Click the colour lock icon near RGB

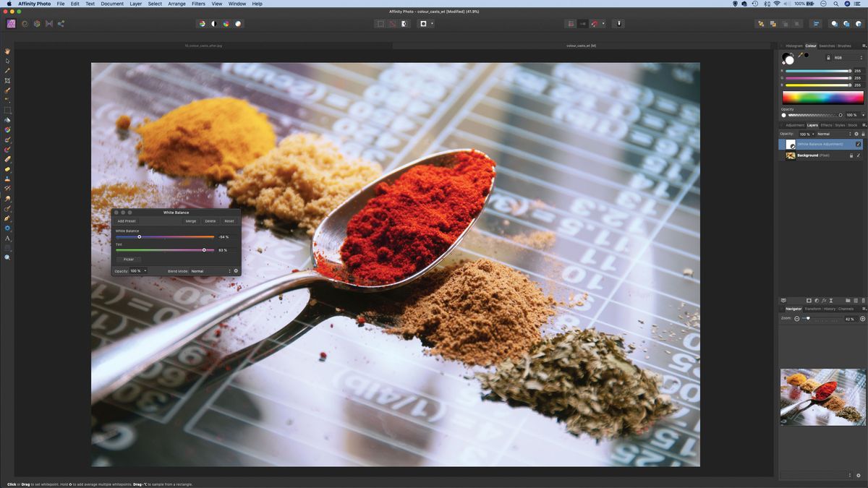pyautogui.click(x=829, y=58)
